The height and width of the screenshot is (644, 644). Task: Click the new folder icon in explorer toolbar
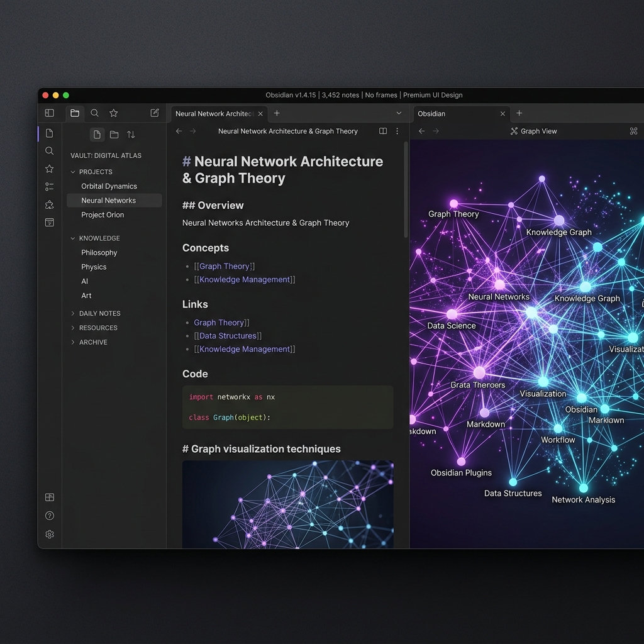[x=114, y=135]
